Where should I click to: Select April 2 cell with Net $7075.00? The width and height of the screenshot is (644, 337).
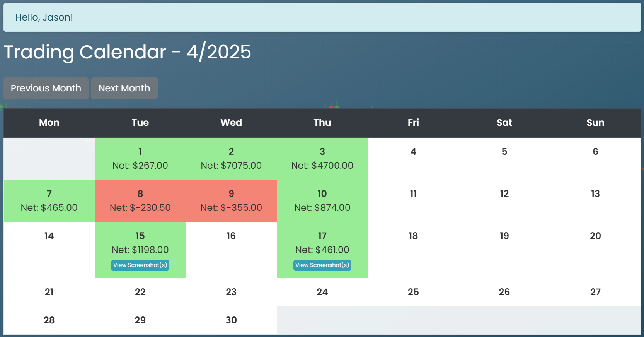point(231,159)
